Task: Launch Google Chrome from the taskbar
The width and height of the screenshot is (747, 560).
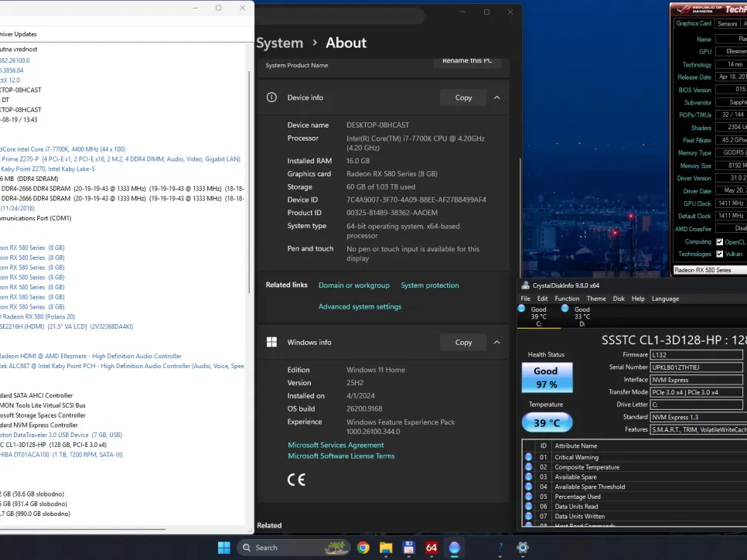Action: (363, 548)
